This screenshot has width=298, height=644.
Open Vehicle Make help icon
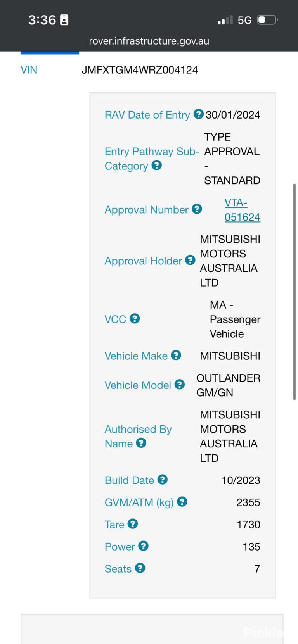point(176,355)
